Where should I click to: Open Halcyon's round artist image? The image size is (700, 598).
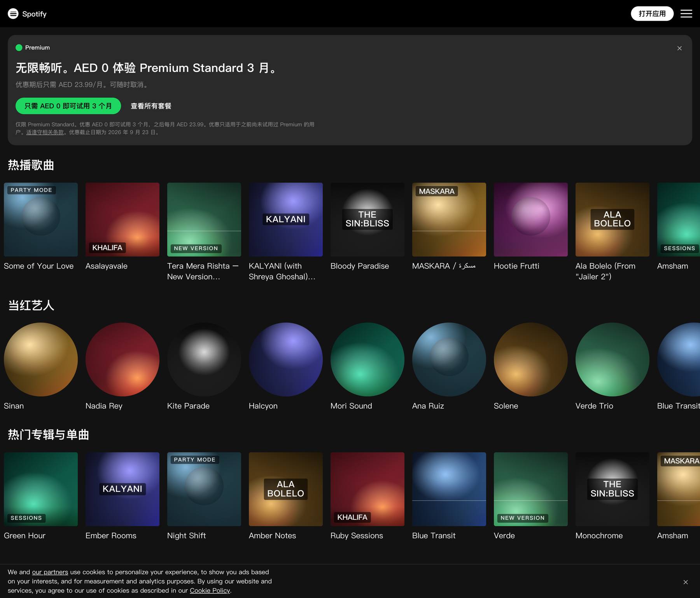tap(286, 359)
